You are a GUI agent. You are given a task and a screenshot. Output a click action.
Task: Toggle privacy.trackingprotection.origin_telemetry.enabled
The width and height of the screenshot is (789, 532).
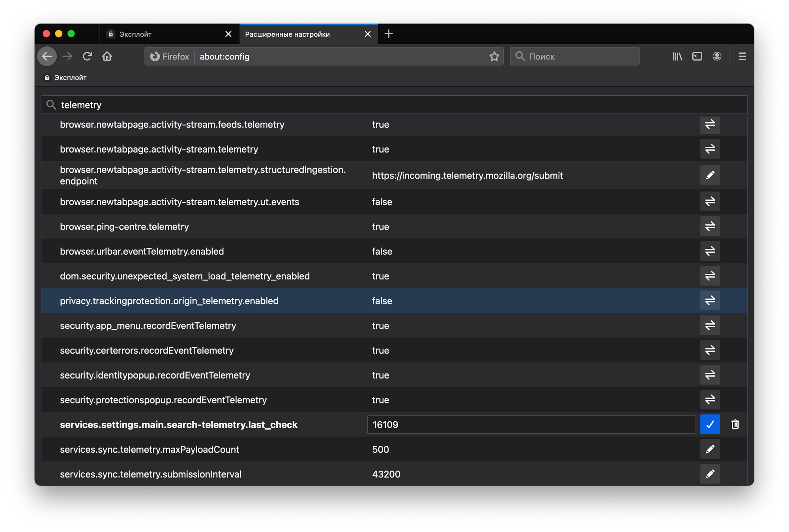point(710,301)
